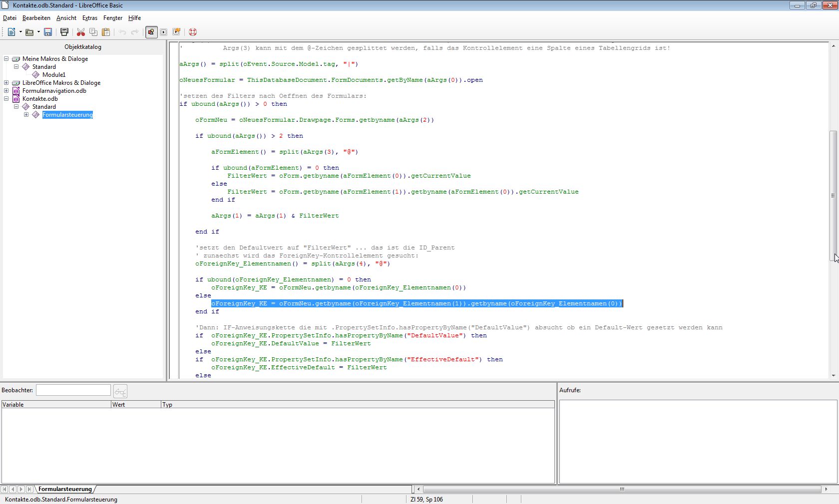The width and height of the screenshot is (839, 504).
Task: Click the Print icon
Action: (x=64, y=32)
